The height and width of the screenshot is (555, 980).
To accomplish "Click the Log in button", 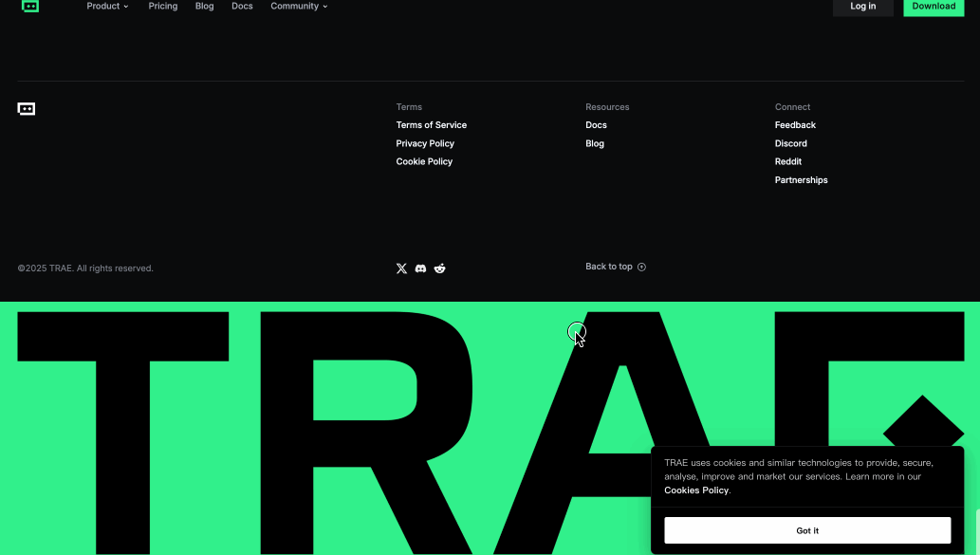I will (x=863, y=7).
